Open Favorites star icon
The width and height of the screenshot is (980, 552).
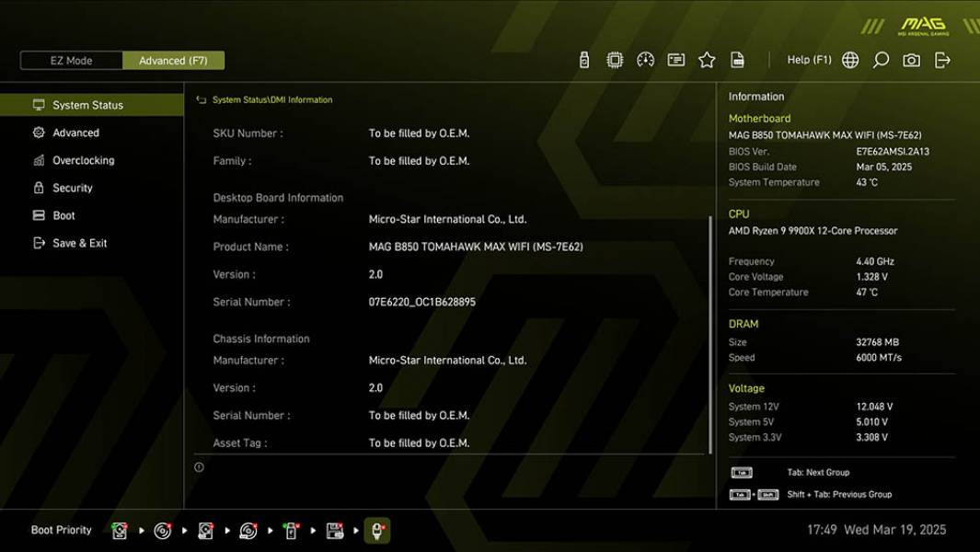click(x=707, y=60)
